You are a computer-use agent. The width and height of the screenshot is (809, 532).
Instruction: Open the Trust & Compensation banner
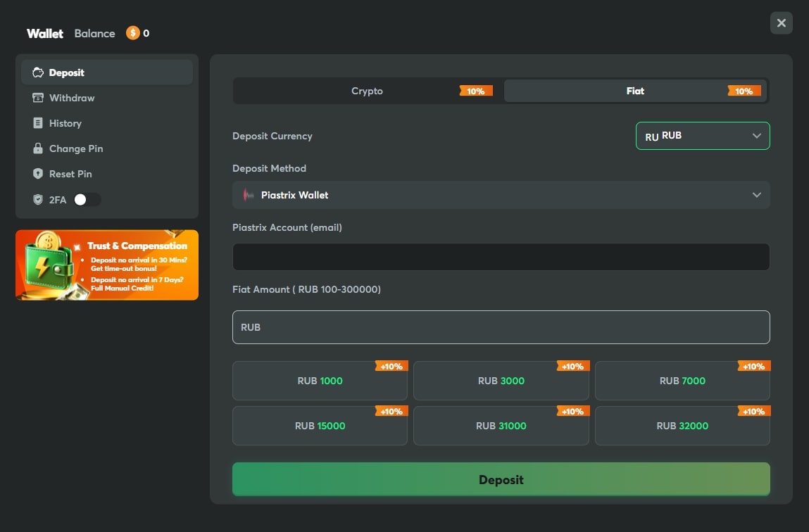click(x=107, y=265)
